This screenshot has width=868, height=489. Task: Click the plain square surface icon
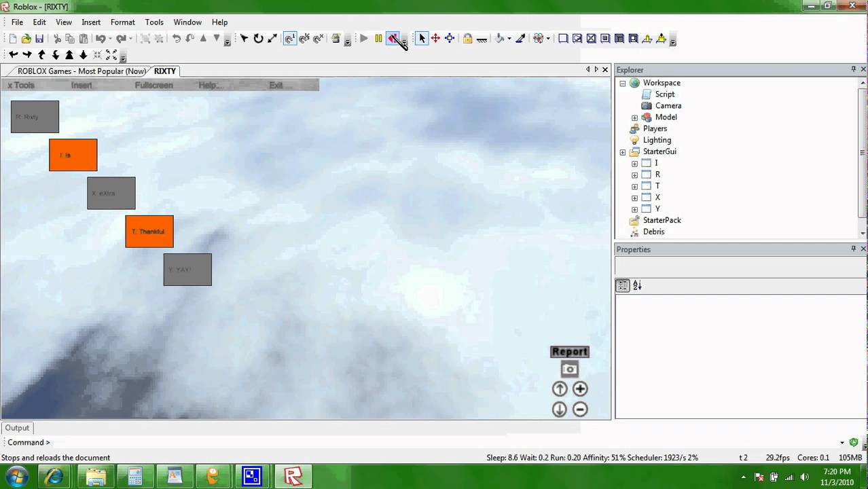tap(563, 39)
